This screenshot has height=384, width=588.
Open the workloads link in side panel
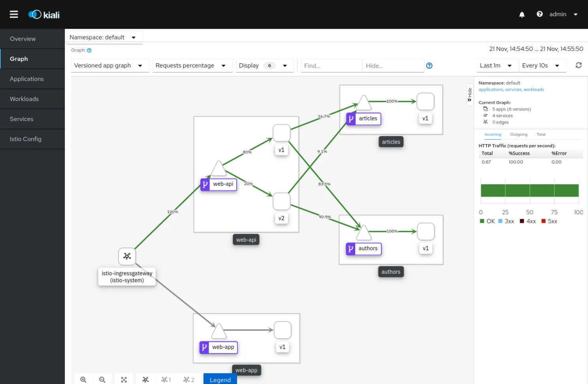point(534,90)
